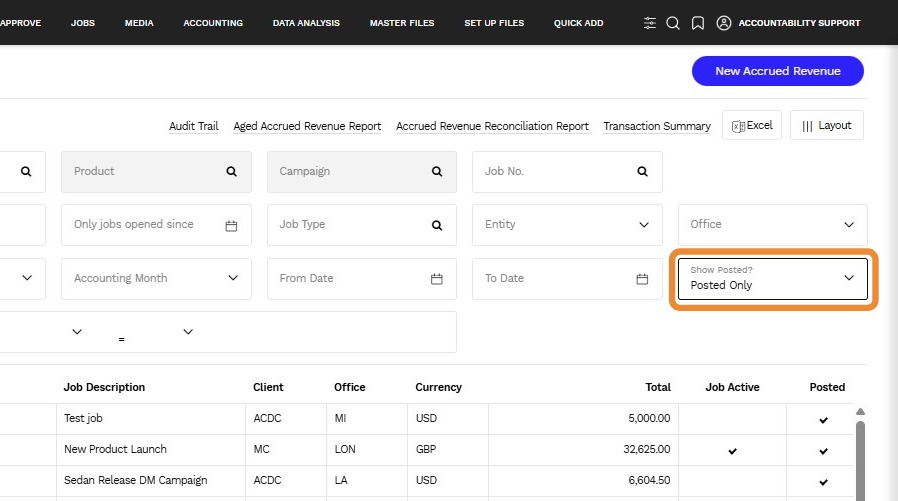Click the Product field search icon
The image size is (898, 501).
[x=231, y=171]
